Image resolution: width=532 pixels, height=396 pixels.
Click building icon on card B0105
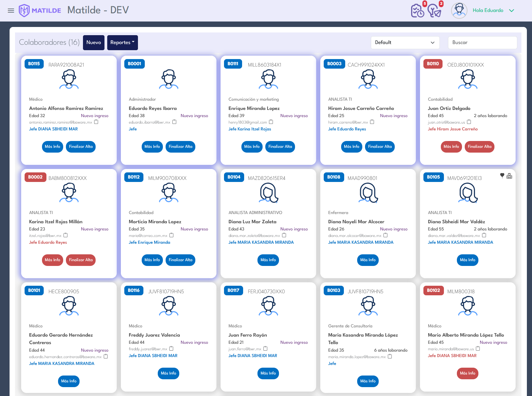(x=509, y=176)
